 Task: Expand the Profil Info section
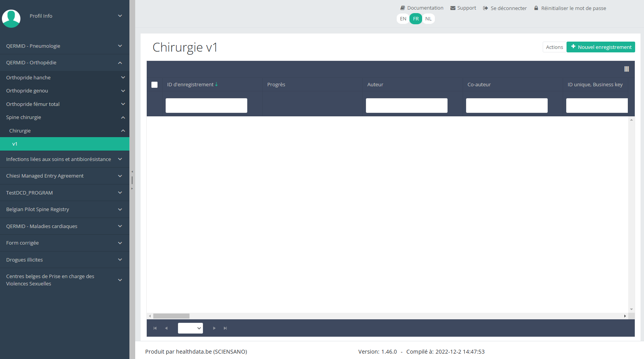(x=120, y=16)
